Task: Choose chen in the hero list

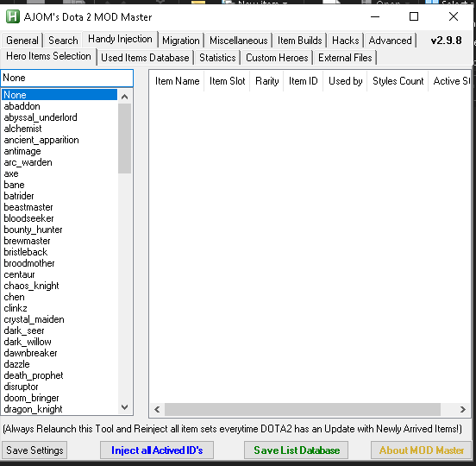Action: pyautogui.click(x=60, y=297)
